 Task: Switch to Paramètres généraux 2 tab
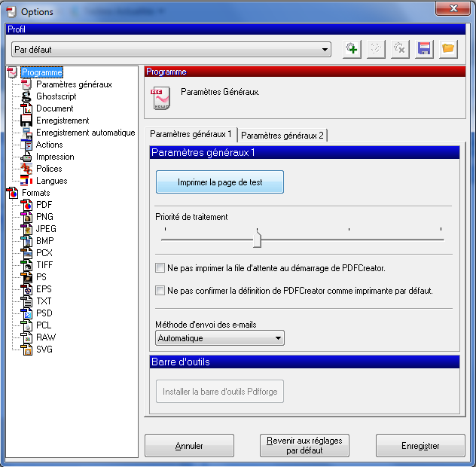(282, 135)
